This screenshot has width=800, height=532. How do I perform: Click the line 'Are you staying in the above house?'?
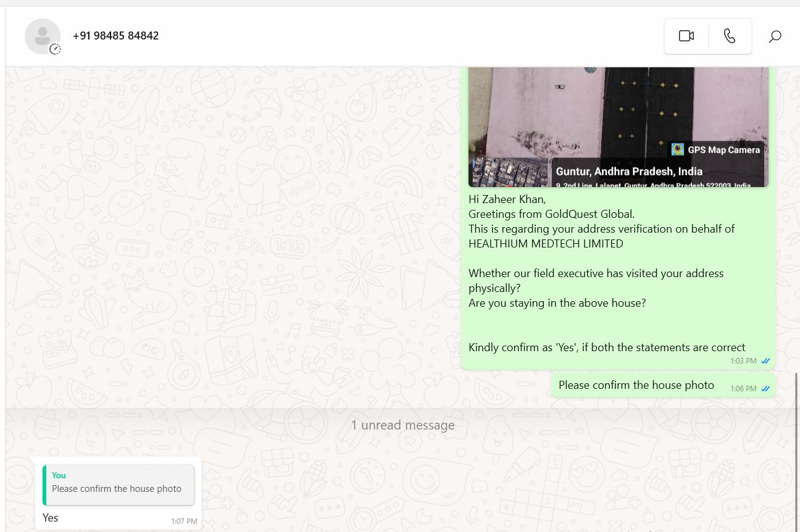[x=557, y=303]
